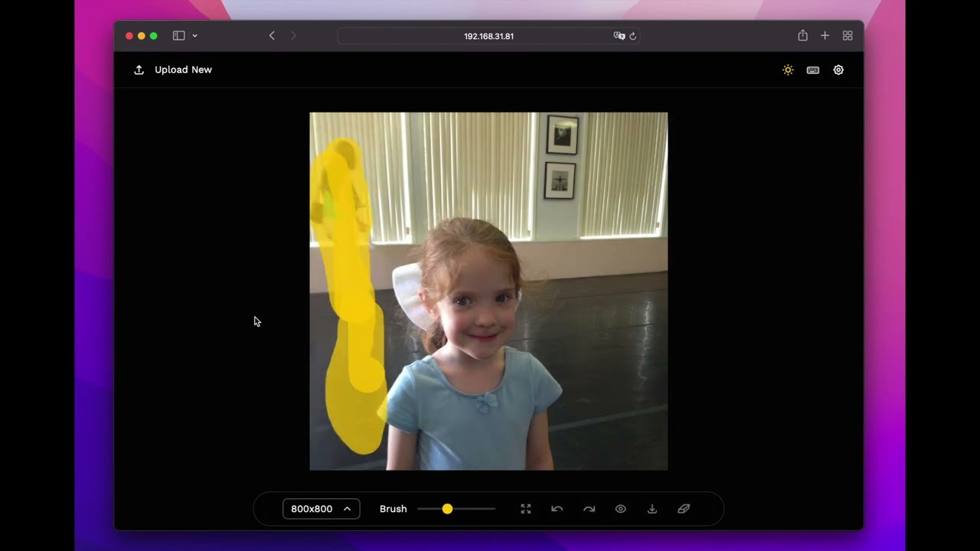Expand the sidebar dropdown chevron
The image size is (980, 551).
click(194, 36)
